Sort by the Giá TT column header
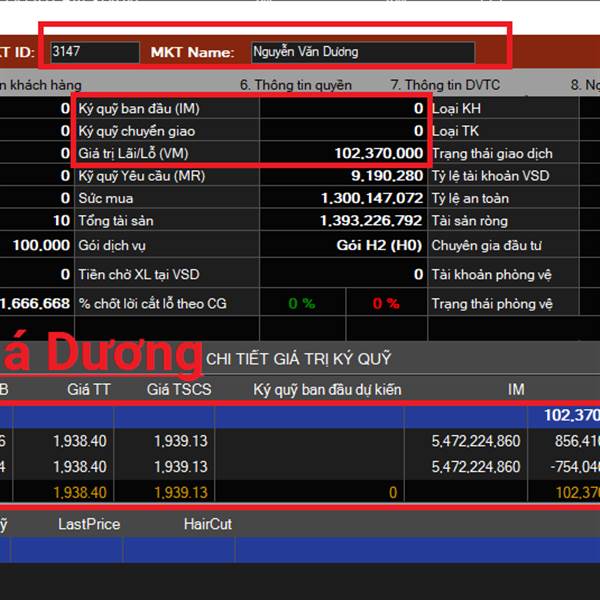 point(89,389)
